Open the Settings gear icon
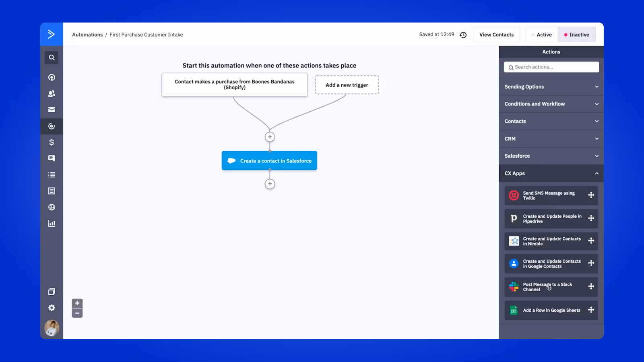This screenshot has width=644, height=362. (52, 308)
